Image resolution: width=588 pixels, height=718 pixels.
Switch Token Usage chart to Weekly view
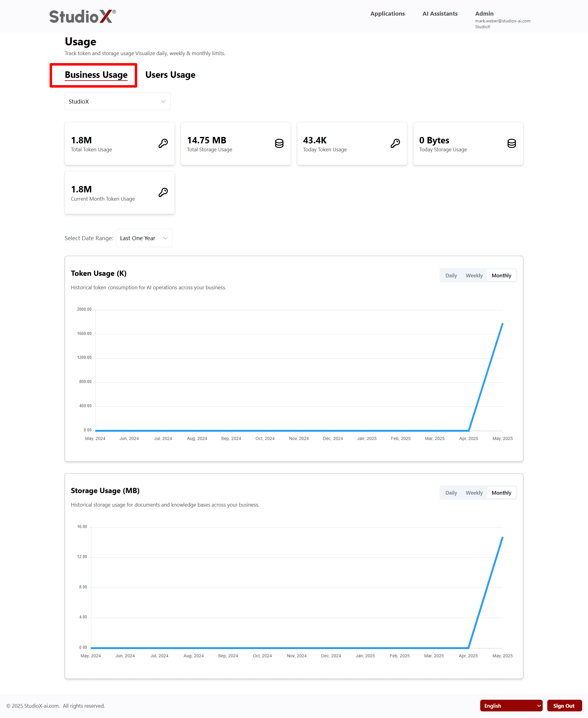coord(474,275)
